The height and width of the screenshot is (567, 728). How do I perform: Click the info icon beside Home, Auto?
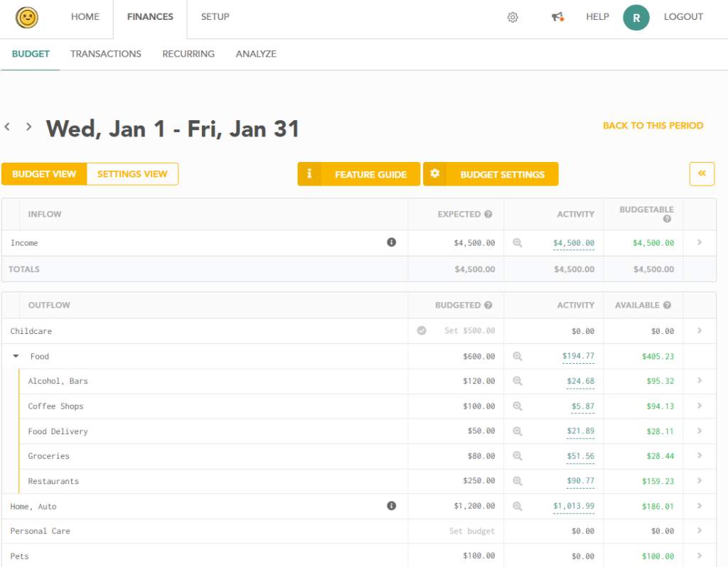pos(391,506)
